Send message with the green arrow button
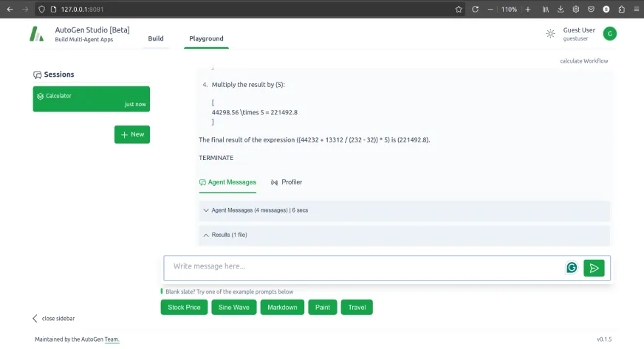This screenshot has height=349, width=644. tap(594, 269)
